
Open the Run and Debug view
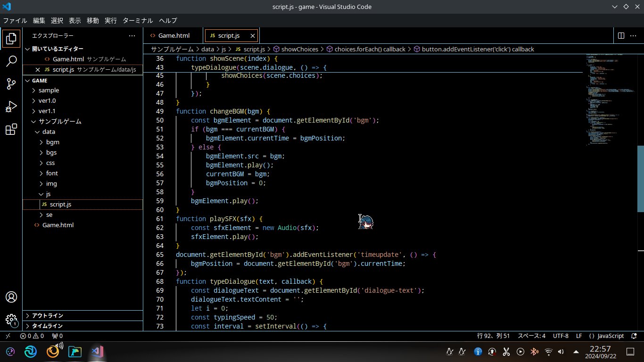pyautogui.click(x=11, y=107)
